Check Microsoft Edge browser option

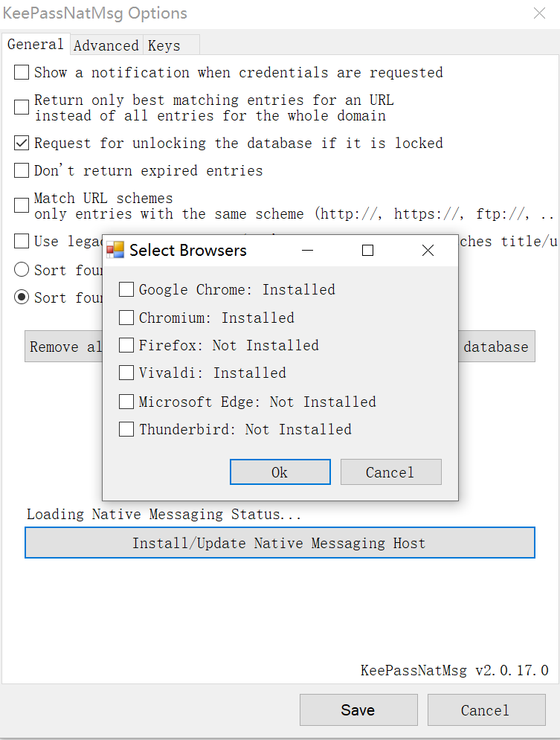[126, 401]
